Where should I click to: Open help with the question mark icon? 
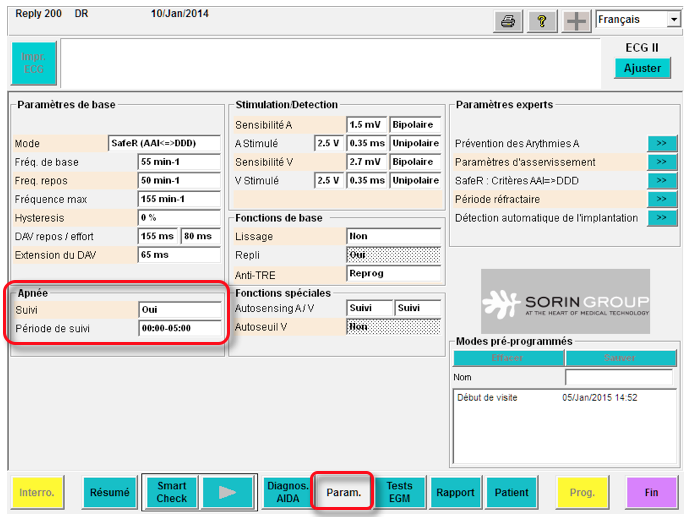540,21
